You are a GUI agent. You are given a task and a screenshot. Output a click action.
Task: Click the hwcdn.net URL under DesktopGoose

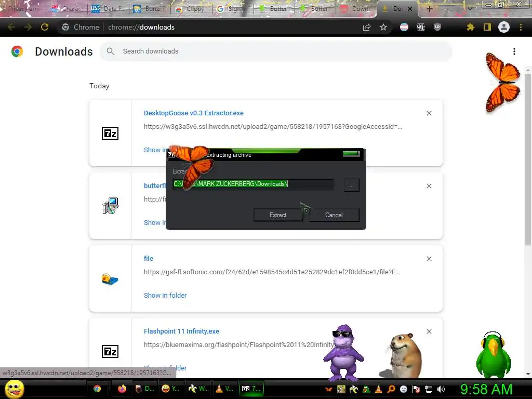point(273,127)
